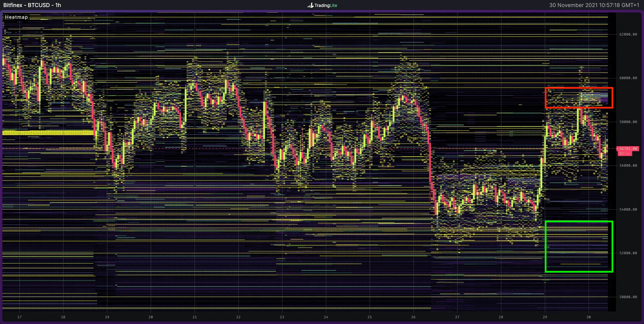Click the "50000.00" price axis label

pyautogui.click(x=628, y=297)
